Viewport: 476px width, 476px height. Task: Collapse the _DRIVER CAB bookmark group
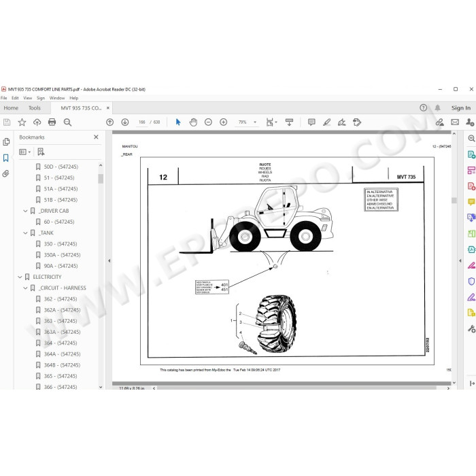click(26, 211)
